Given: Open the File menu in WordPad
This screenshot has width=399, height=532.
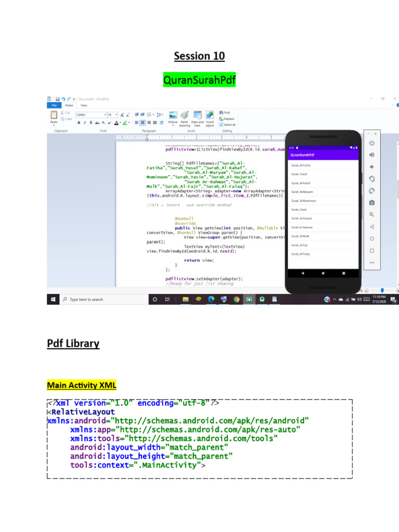Looking at the screenshot, I should [55, 105].
